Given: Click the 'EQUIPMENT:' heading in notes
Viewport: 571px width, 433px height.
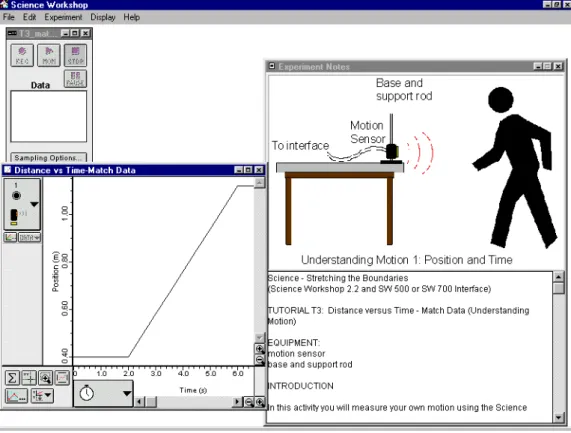Looking at the screenshot, I should (x=294, y=343).
